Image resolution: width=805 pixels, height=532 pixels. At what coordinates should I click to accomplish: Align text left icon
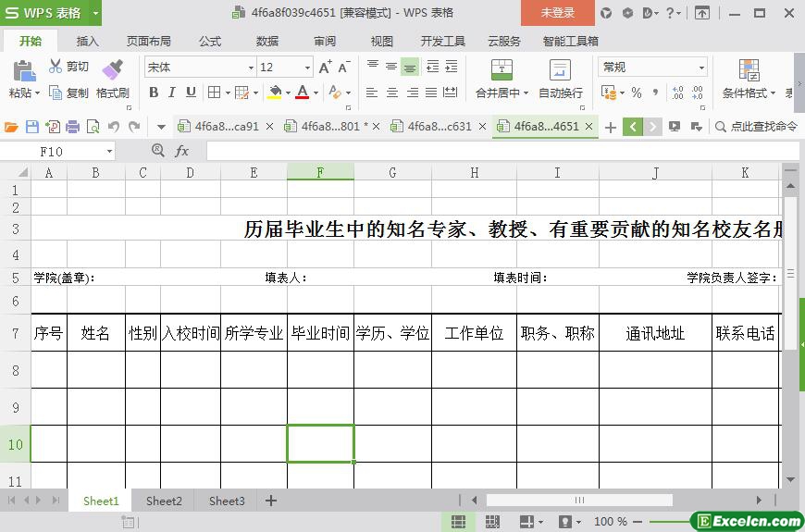coord(372,93)
